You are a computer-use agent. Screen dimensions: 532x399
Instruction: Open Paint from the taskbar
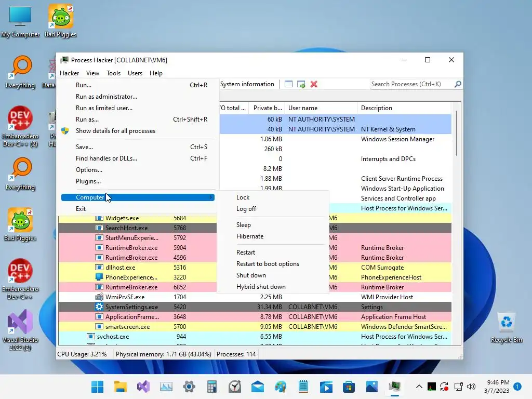281,387
